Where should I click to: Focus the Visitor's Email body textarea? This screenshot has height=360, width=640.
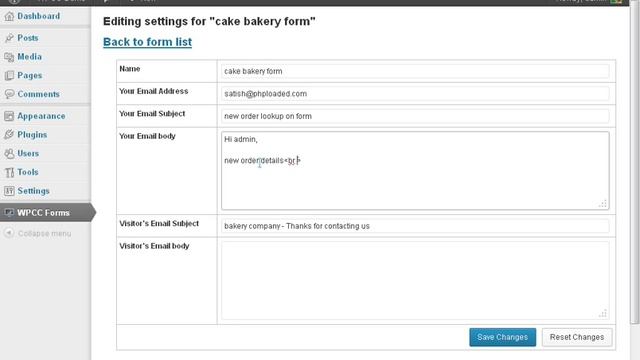[x=415, y=280]
